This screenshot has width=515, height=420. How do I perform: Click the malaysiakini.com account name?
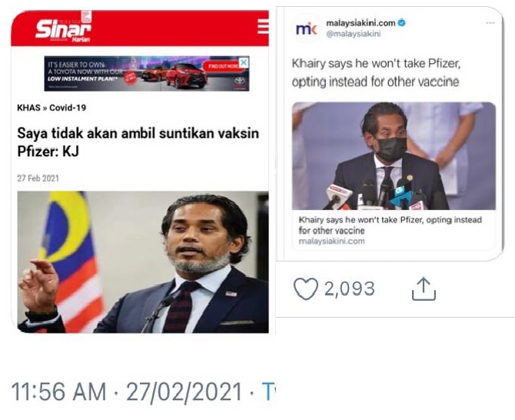pyautogui.click(x=360, y=23)
